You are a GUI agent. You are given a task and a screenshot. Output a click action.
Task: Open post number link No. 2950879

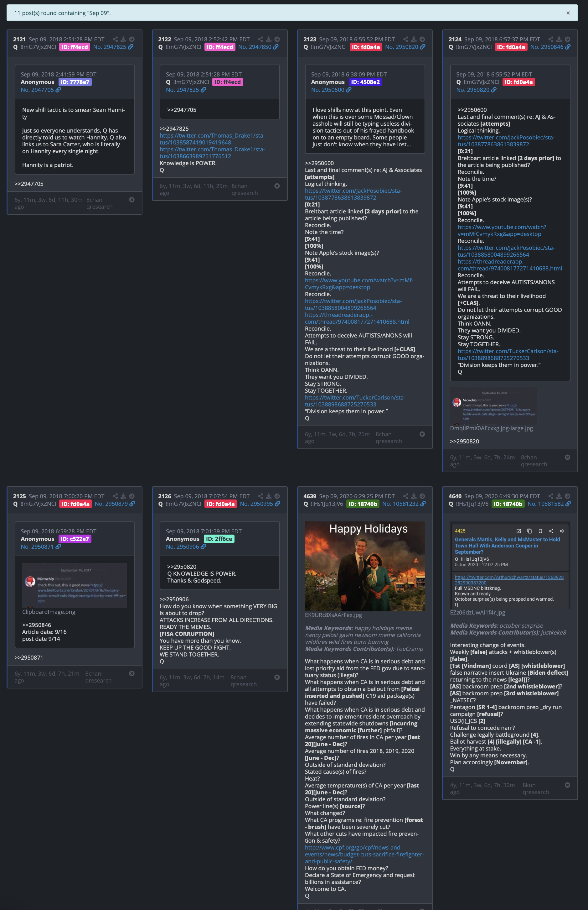coord(111,504)
